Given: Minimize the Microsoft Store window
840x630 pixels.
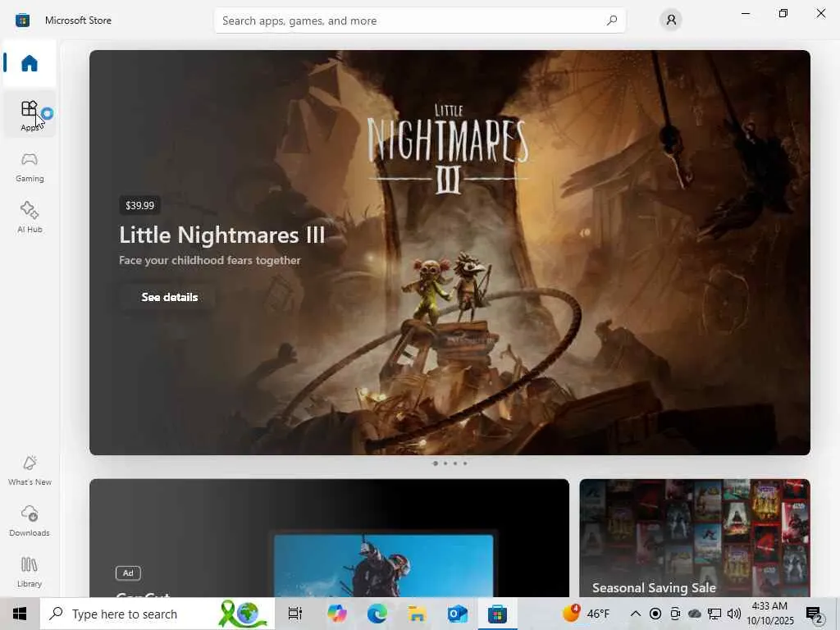Looking at the screenshot, I should click(x=746, y=13).
